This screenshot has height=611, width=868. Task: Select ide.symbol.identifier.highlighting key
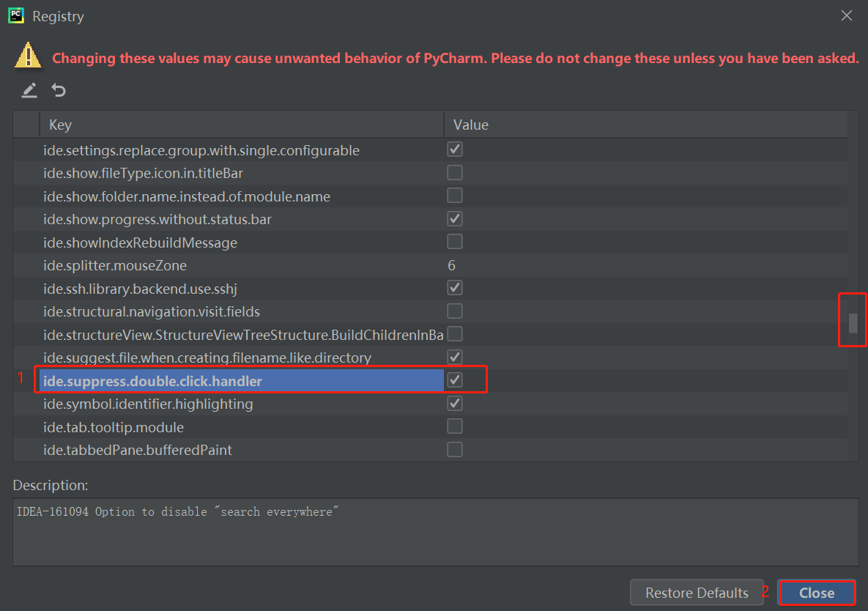pyautogui.click(x=148, y=404)
